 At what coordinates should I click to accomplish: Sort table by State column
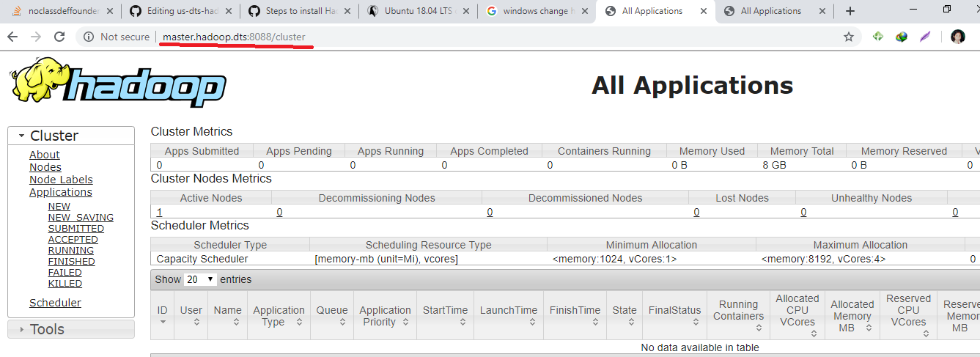tap(625, 316)
